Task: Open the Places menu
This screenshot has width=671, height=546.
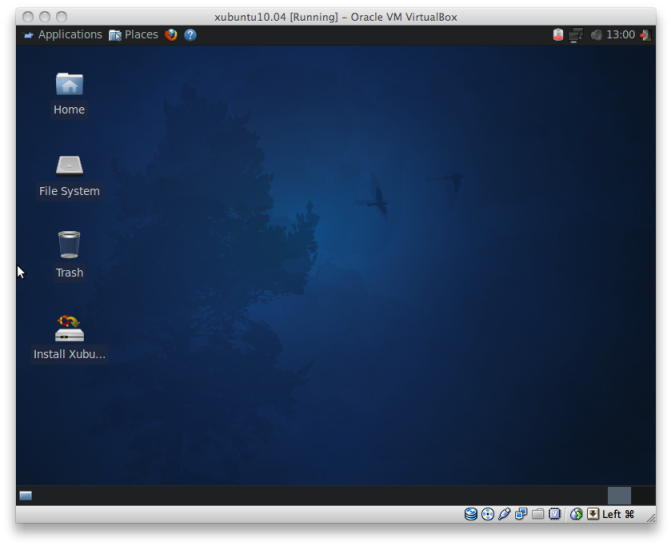Action: point(133,35)
